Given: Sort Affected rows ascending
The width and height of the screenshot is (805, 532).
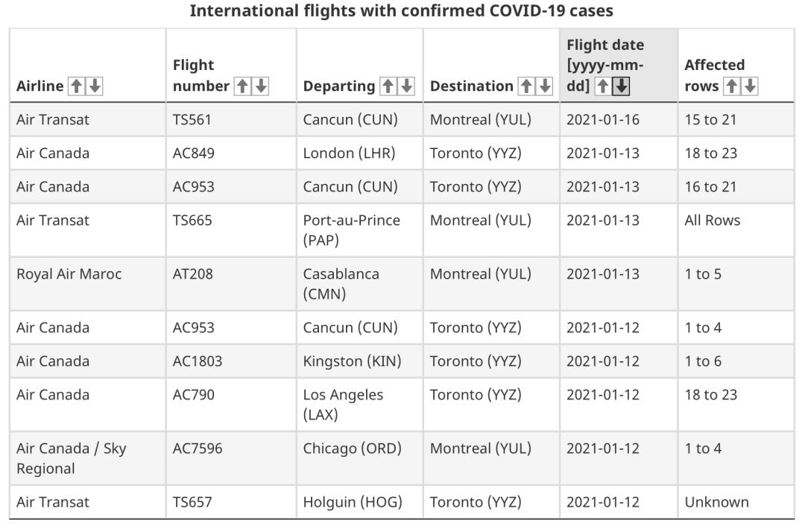Looking at the screenshot, I should pyautogui.click(x=732, y=86).
